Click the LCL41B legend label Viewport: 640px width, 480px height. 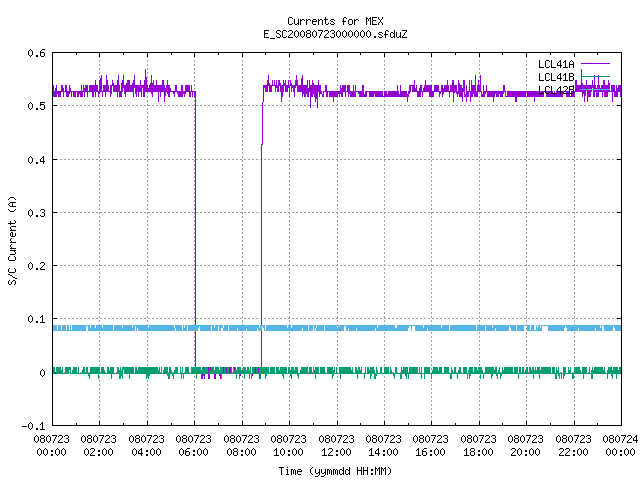(x=556, y=77)
